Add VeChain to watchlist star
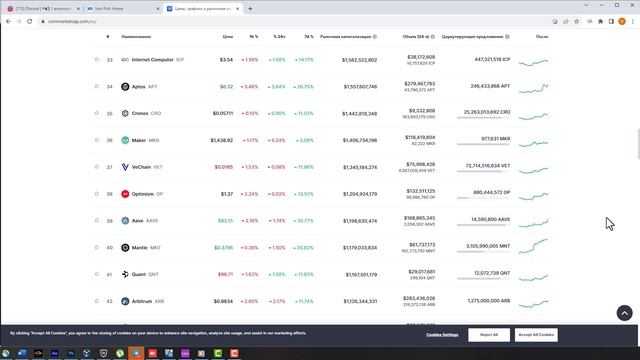 coord(97,167)
